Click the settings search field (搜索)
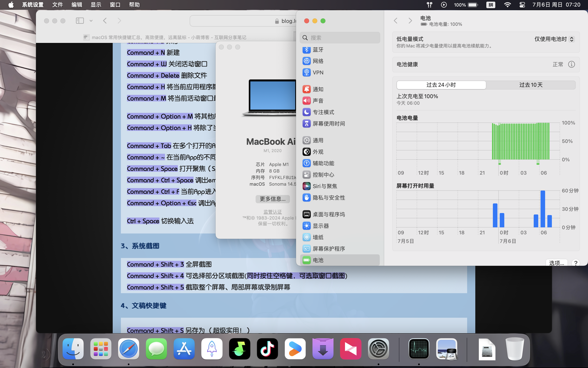Screen dimensions: 588x368 pyautogui.click(x=340, y=38)
